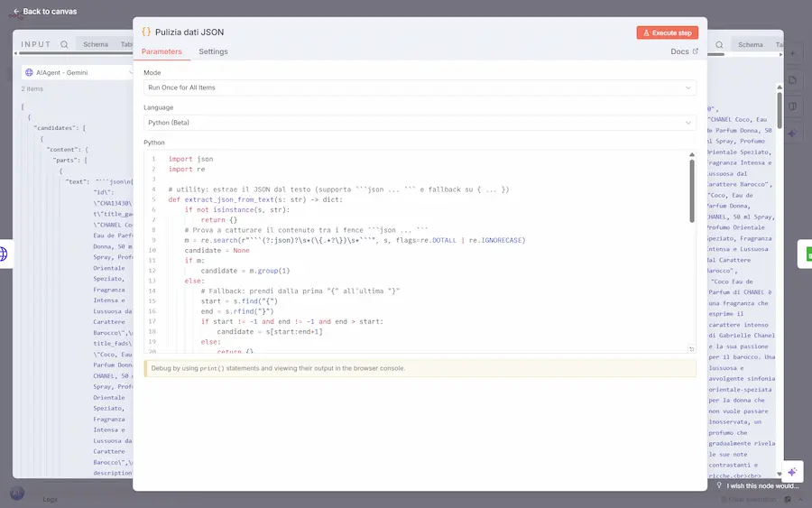This screenshot has width=812, height=508.
Task: Click the Execute step button
Action: pyautogui.click(x=667, y=32)
